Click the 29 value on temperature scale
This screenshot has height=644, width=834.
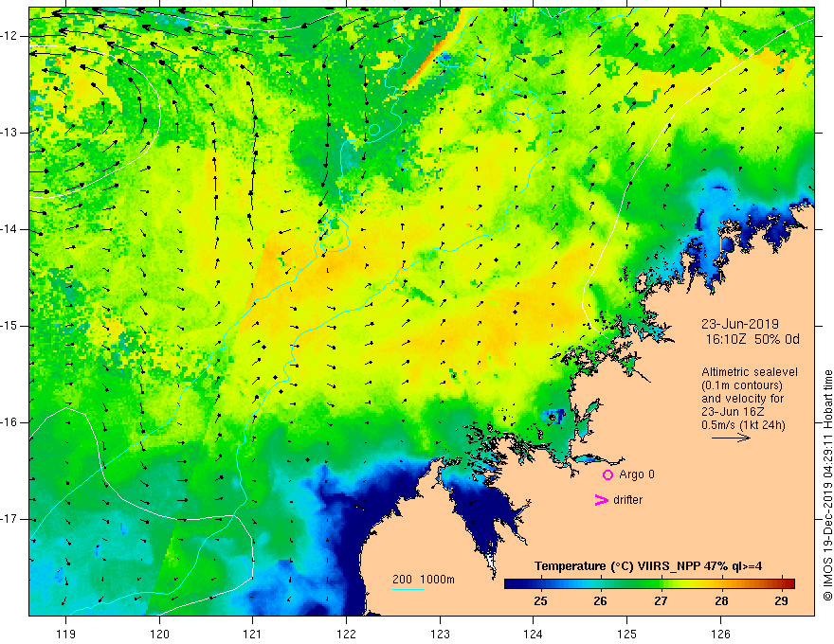coord(781,601)
